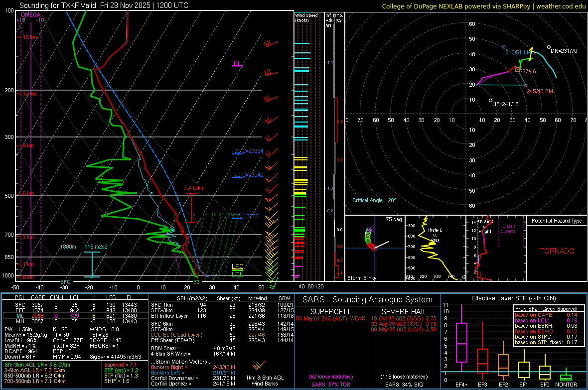Click the STP (cin) = 1.2 value

[121, 370]
